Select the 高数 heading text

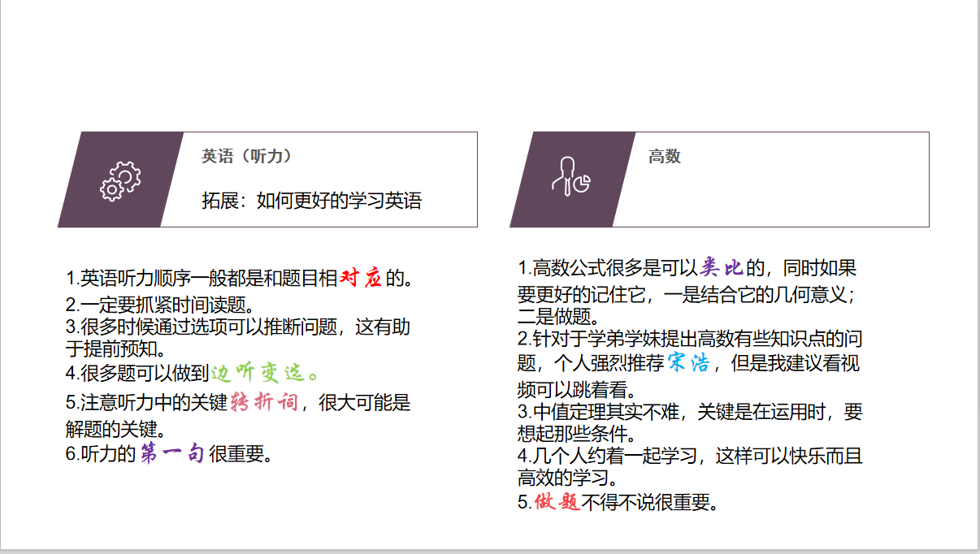[664, 156]
